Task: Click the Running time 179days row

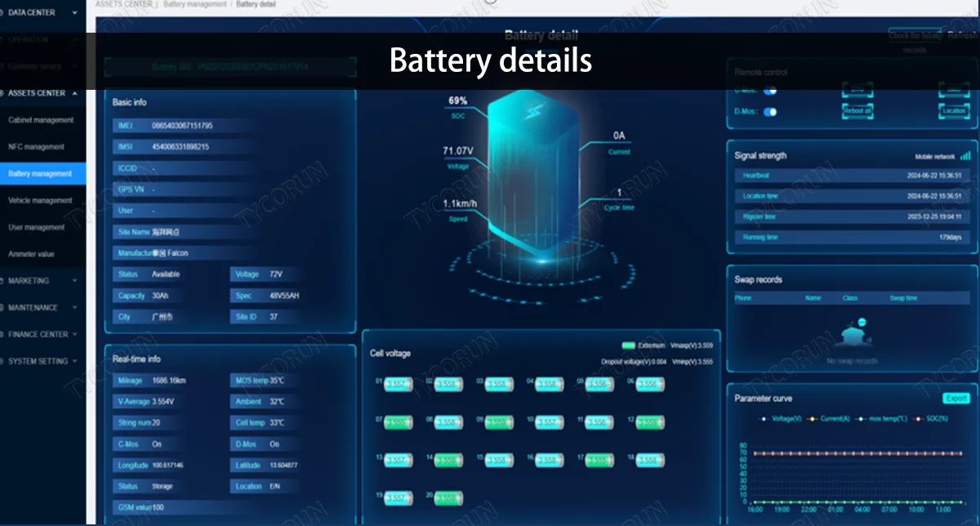Action: [852, 237]
